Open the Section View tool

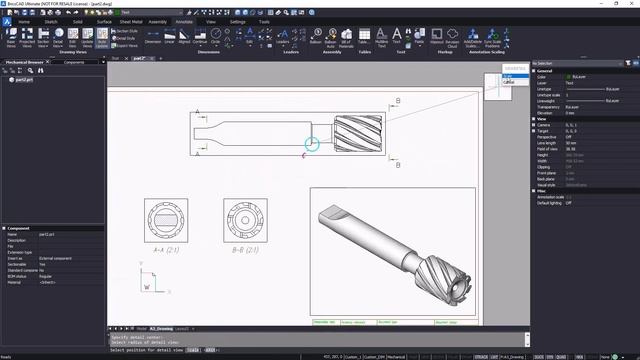coord(43,37)
